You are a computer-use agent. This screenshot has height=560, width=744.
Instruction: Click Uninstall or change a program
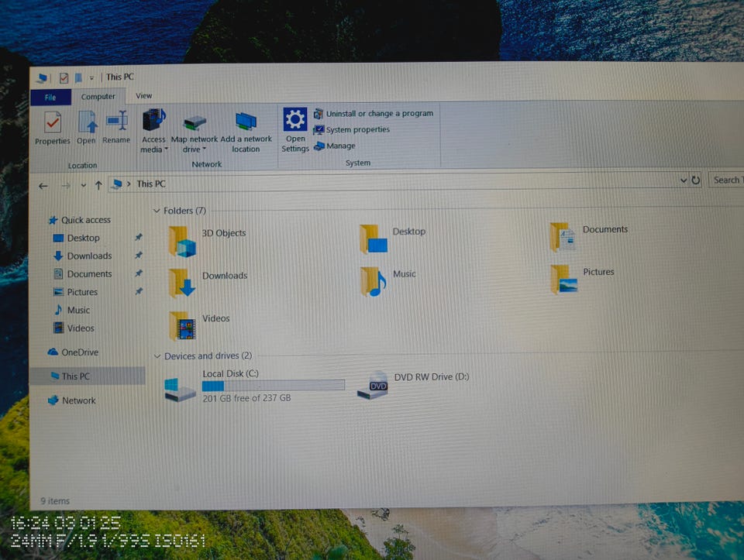[374, 113]
